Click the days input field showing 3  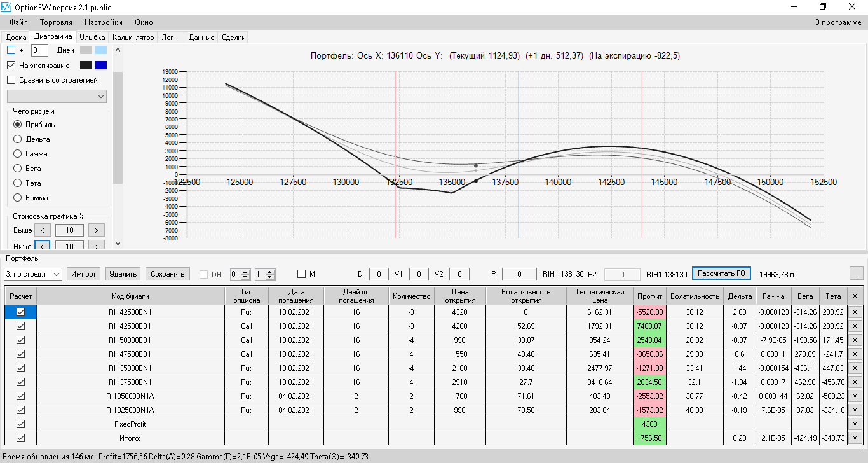pyautogui.click(x=39, y=50)
